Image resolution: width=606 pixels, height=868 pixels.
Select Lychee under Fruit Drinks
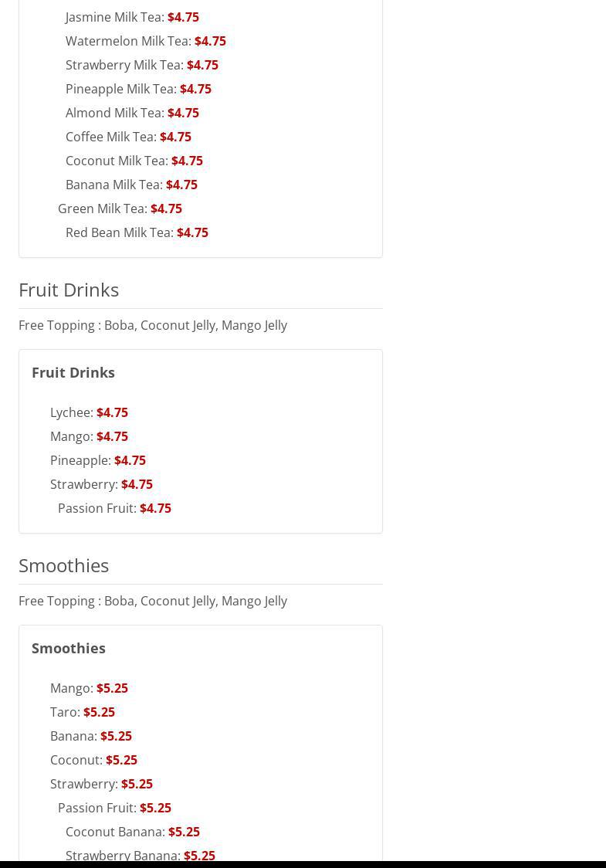point(71,412)
